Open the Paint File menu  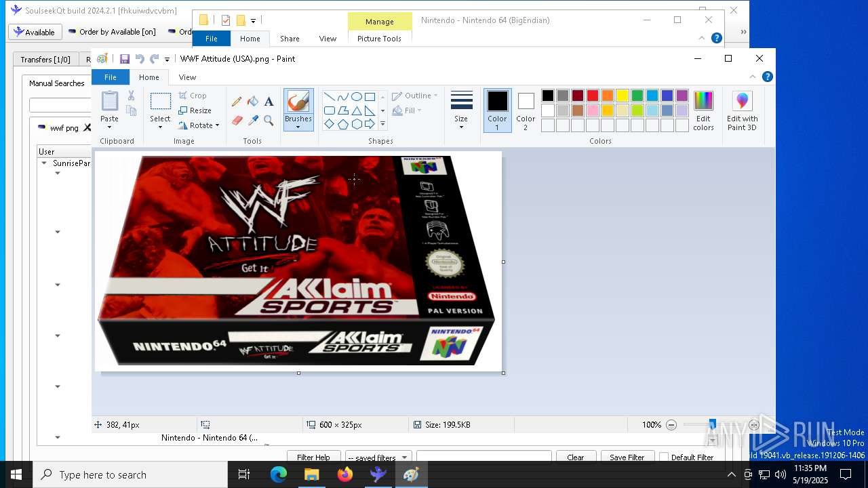click(110, 77)
